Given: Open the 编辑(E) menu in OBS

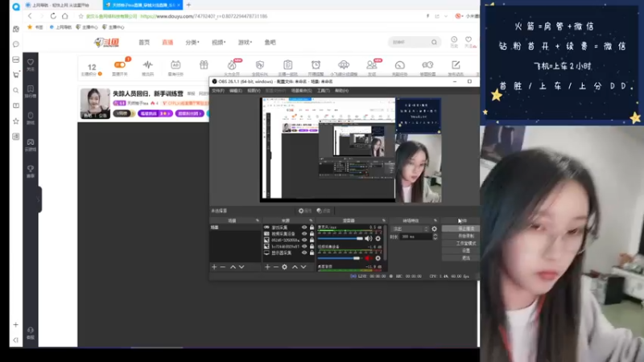Looking at the screenshot, I should click(236, 91).
